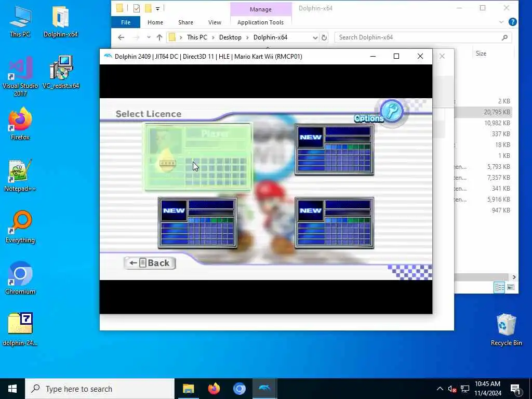The width and height of the screenshot is (532, 399).
Task: Launch Notepad++ from desktop shortcut
Action: (20, 176)
